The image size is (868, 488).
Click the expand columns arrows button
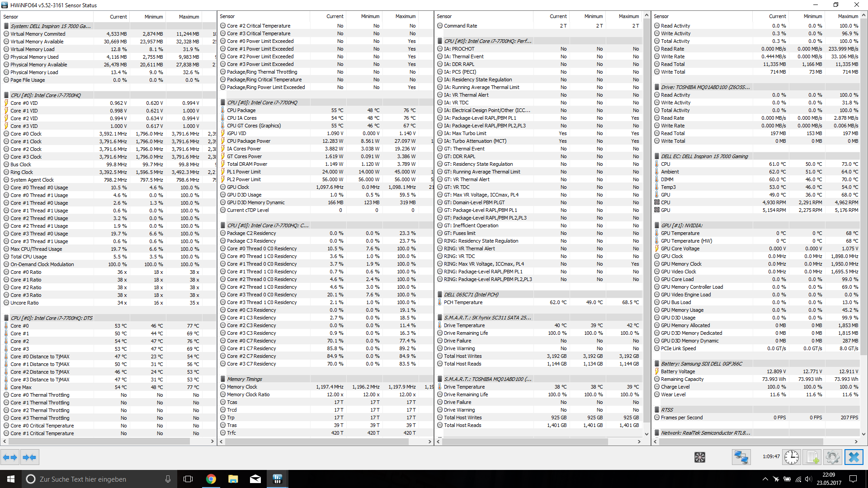[x=10, y=457]
